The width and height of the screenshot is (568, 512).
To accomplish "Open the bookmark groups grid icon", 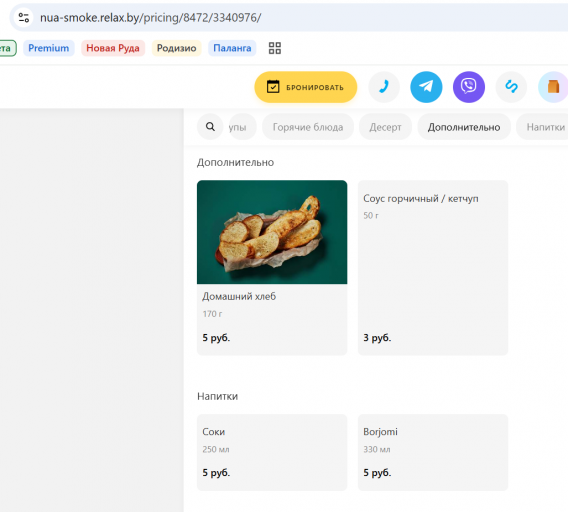I will tap(275, 48).
